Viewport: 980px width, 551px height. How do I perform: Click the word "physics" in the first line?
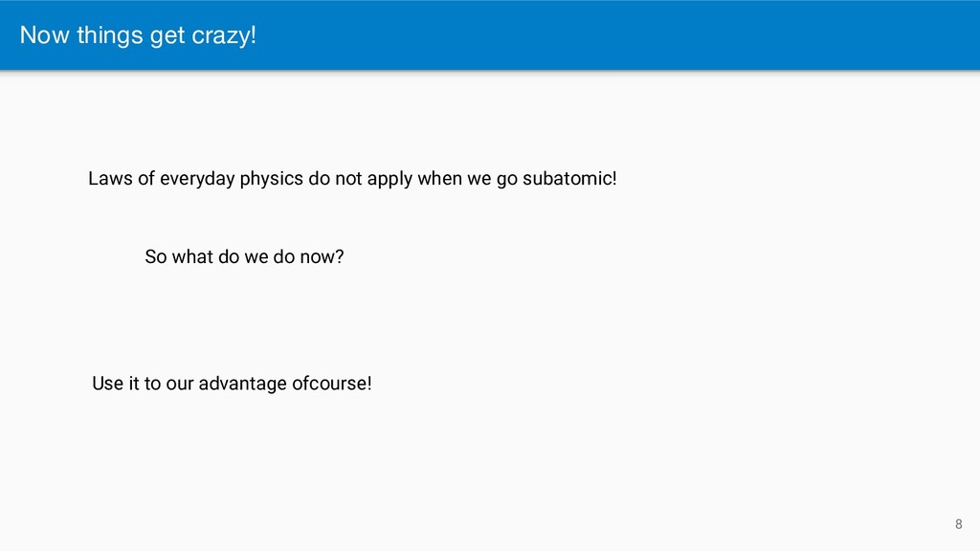pyautogui.click(x=270, y=179)
